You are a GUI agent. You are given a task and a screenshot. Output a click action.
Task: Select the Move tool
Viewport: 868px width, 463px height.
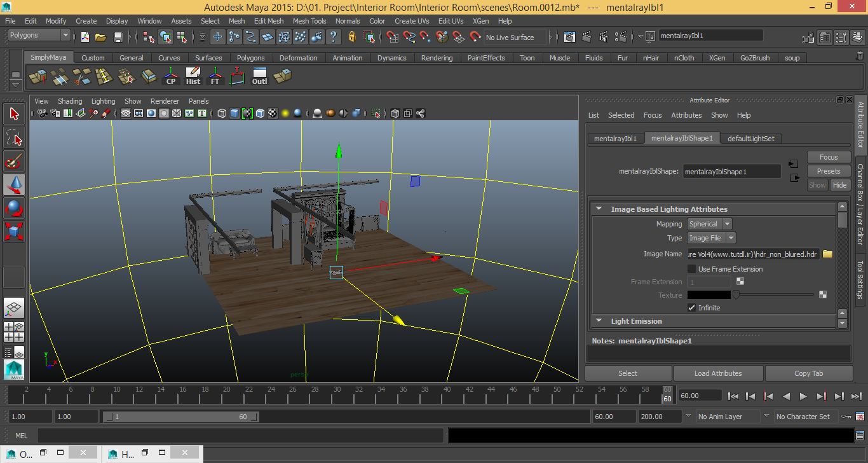(14, 185)
